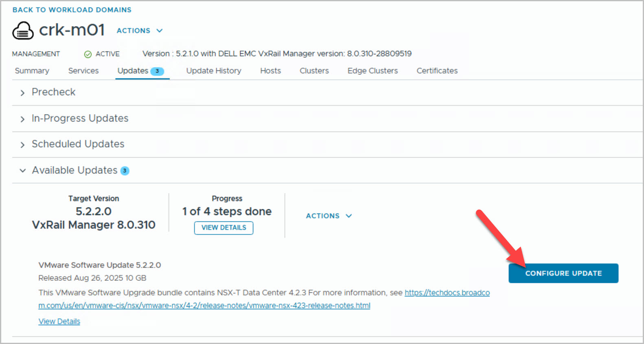Expand the Precheck section
Viewport: 644px width, 344px height.
(23, 93)
